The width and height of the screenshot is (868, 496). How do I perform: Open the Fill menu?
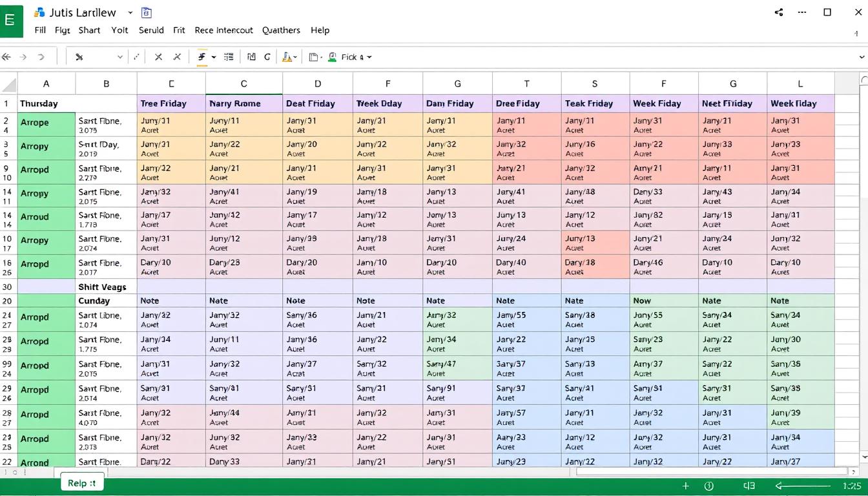[40, 30]
